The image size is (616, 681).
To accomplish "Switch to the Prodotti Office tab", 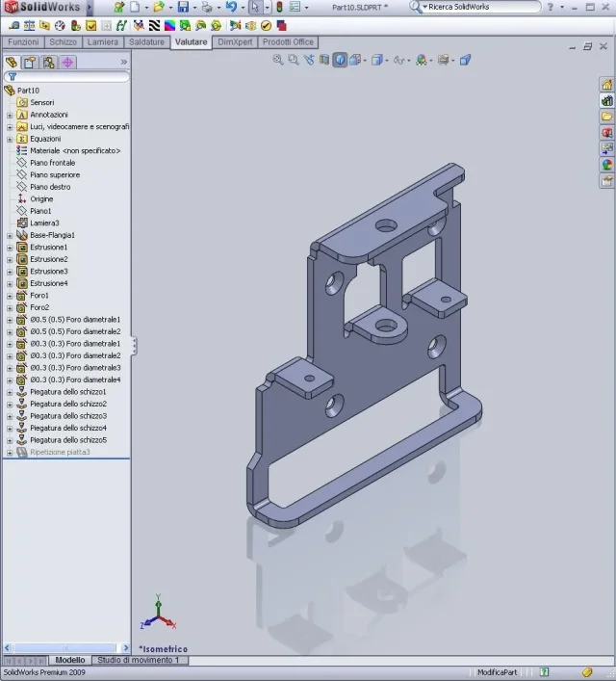I will (288, 42).
